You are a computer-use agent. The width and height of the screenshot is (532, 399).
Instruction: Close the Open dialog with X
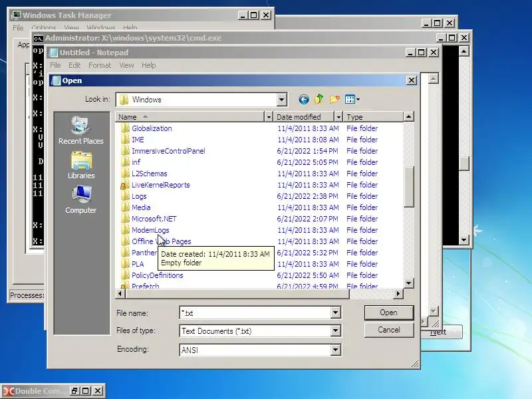(x=411, y=80)
